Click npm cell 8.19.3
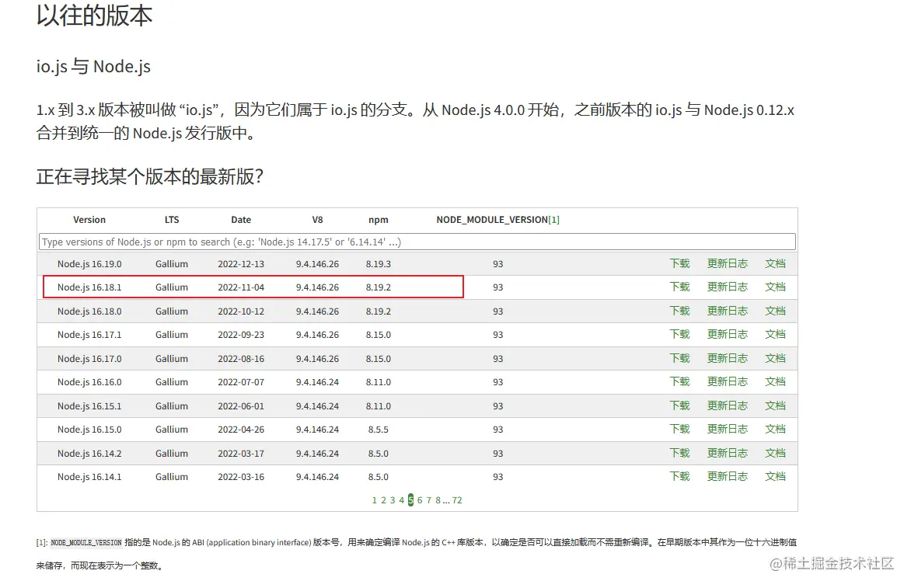 pos(379,264)
